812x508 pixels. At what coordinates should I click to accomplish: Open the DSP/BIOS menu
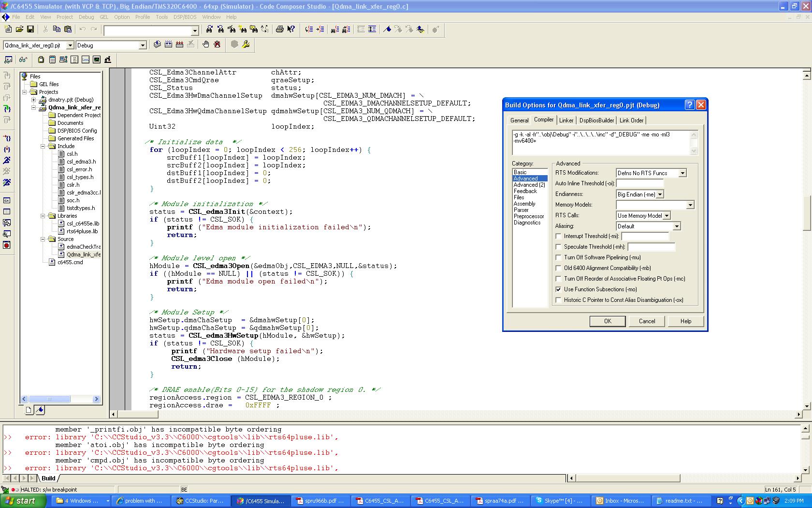click(185, 17)
